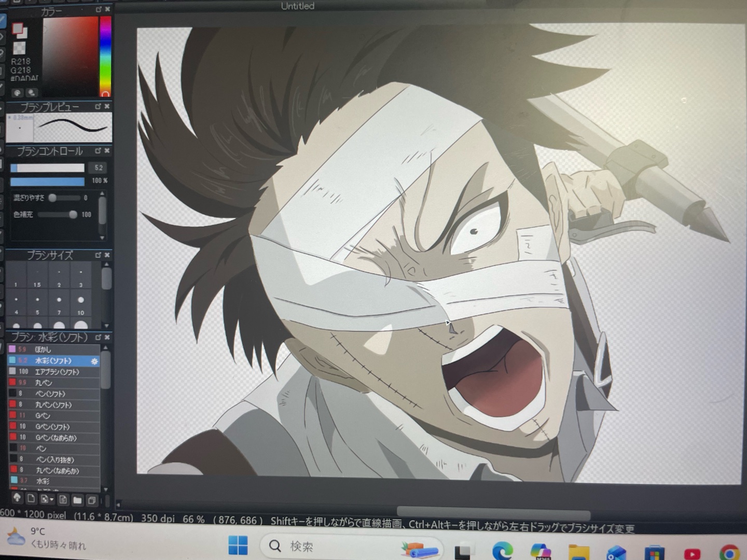Viewport: 747px width, 560px height.
Task: Click the add brush from cloud icon
Action: (17, 498)
